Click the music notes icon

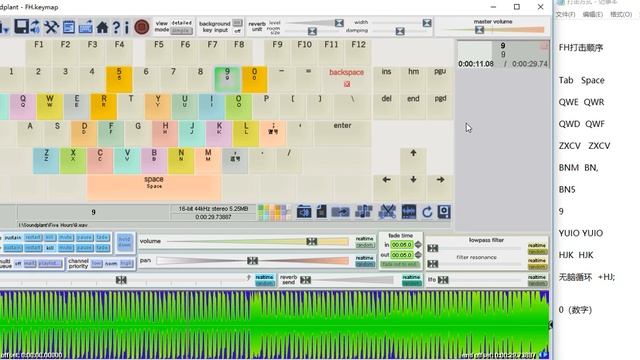364,212
